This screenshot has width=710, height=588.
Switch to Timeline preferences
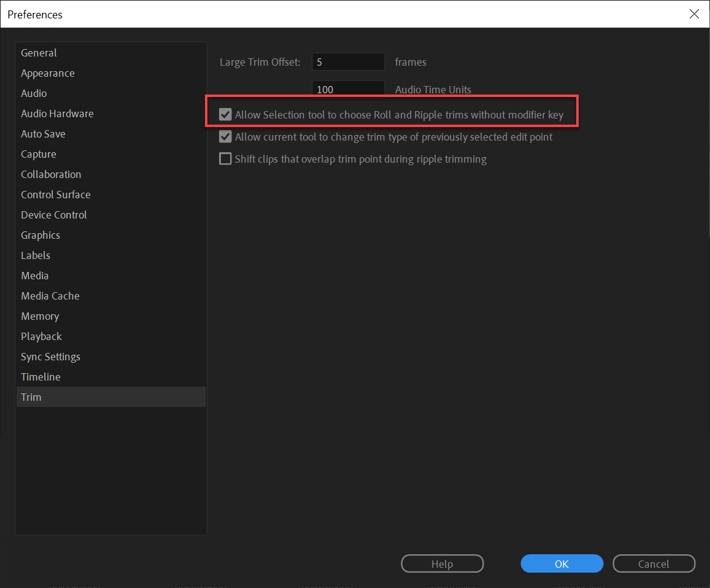click(x=41, y=376)
